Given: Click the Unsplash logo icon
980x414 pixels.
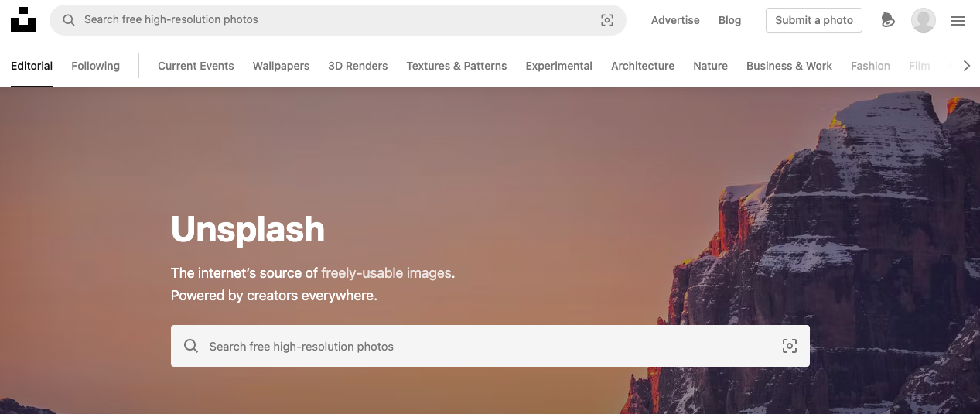Looking at the screenshot, I should (x=23, y=20).
